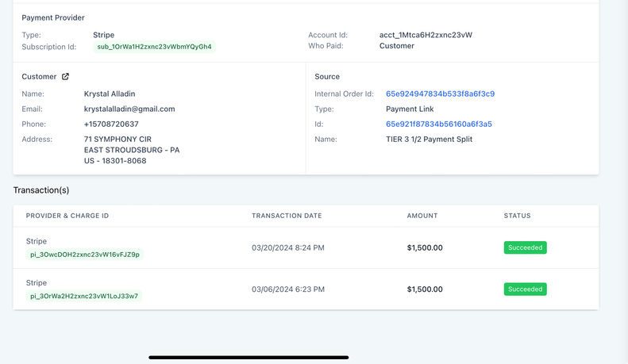Click the Provider & Charge ID column header
Screen dimensions: 628x364
click(x=67, y=216)
